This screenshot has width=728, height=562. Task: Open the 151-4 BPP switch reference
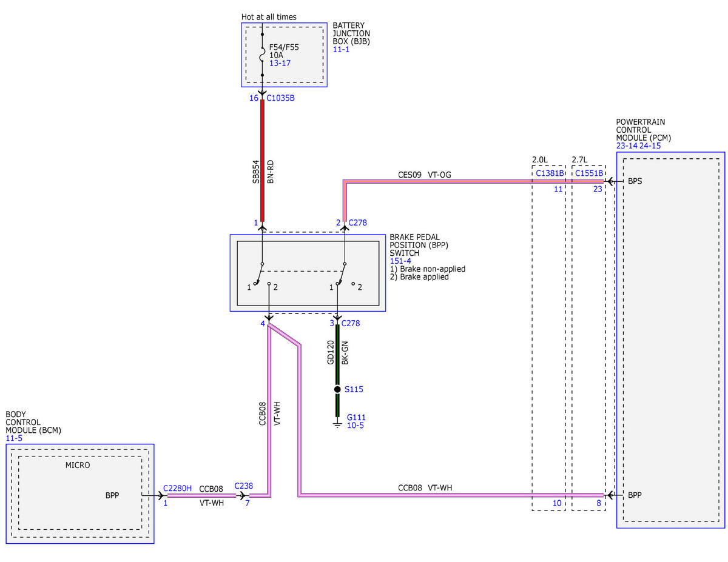(400, 261)
